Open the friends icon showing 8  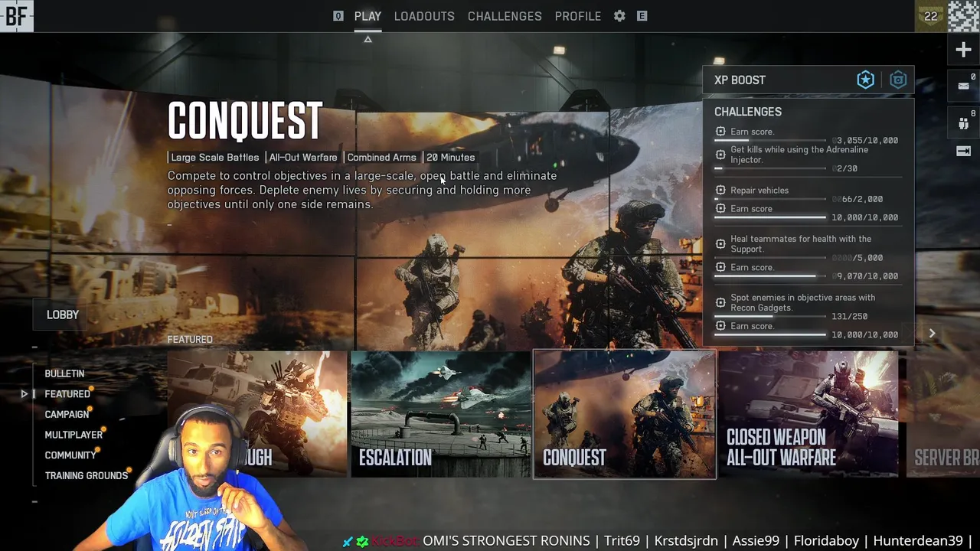[964, 123]
